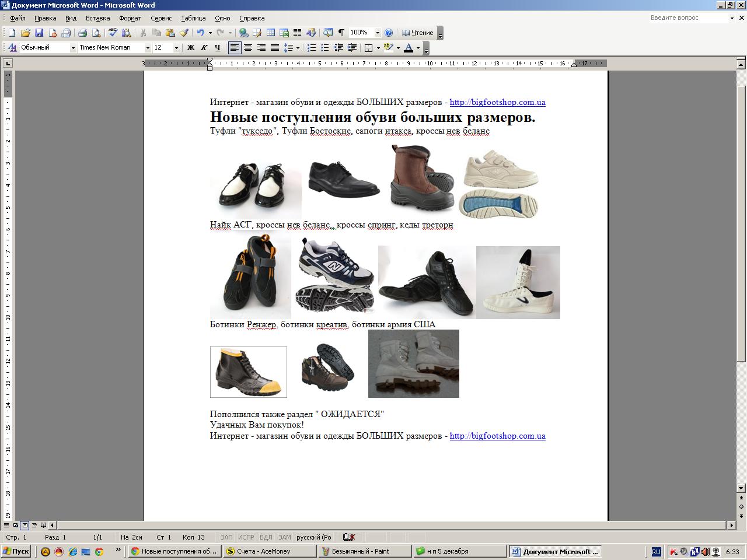Insert a table
Screen dimensions: 747x560
(x=271, y=33)
